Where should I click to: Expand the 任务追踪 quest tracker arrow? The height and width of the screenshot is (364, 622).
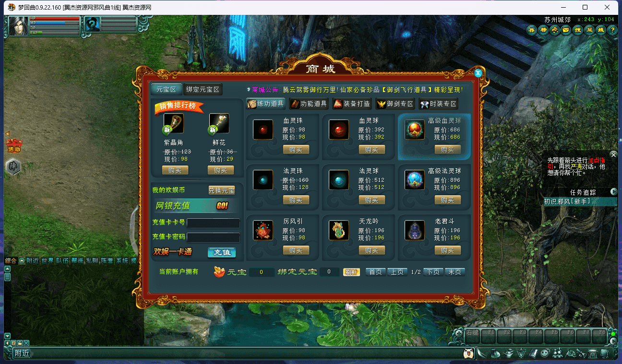(x=613, y=192)
